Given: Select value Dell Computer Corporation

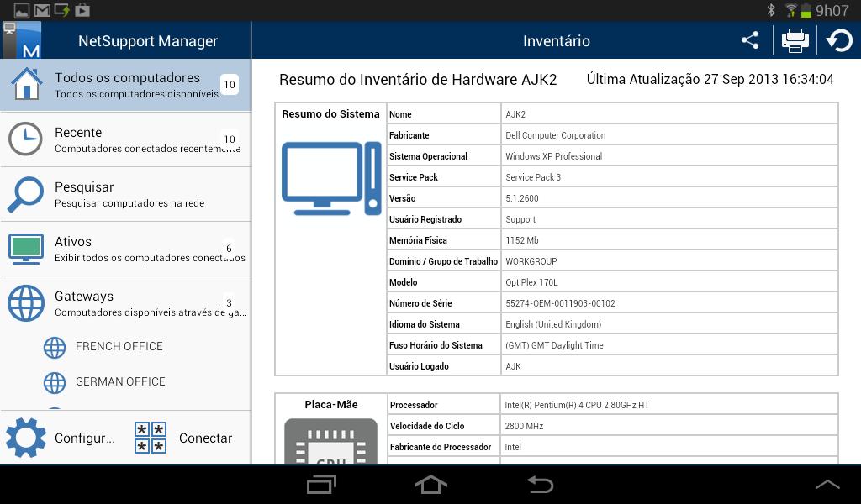Looking at the screenshot, I should click(555, 135).
